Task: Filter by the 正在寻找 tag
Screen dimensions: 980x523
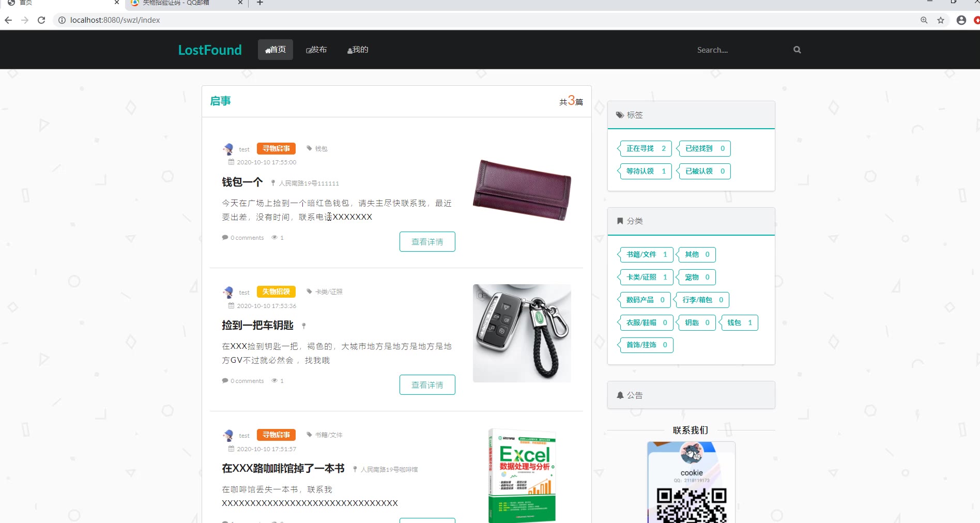Action: [645, 148]
